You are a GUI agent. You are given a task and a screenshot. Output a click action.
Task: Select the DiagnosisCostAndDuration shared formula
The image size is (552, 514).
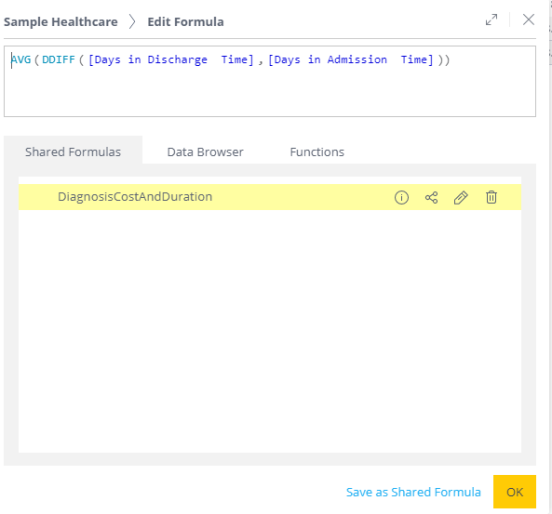point(270,197)
